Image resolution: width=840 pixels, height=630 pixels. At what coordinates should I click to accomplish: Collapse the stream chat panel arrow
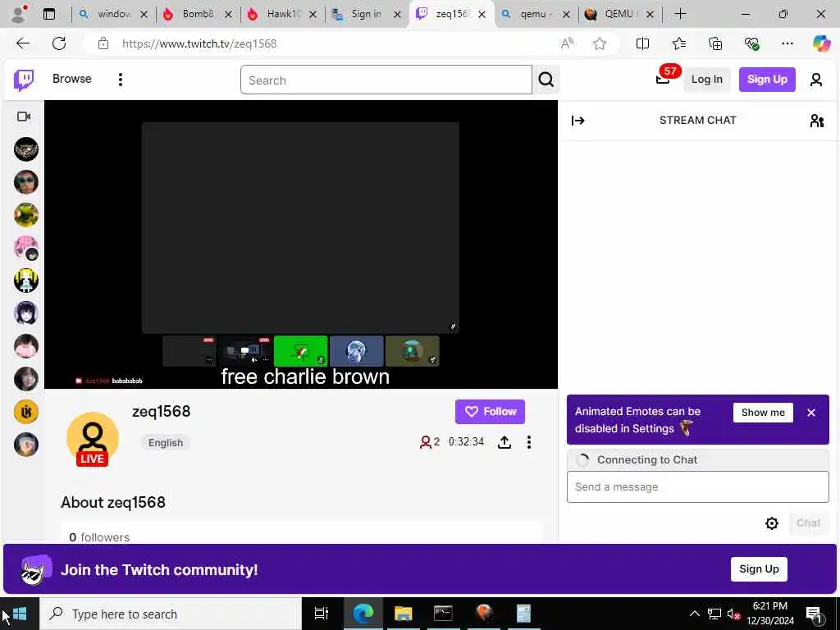point(578,121)
